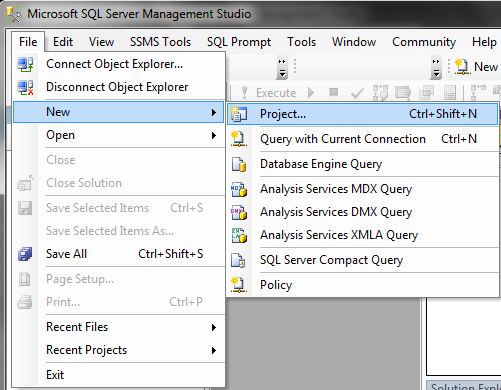Screen dimensions: 501x390
Task: Click the Analysis Services DMX Query icon
Action: coord(239,212)
